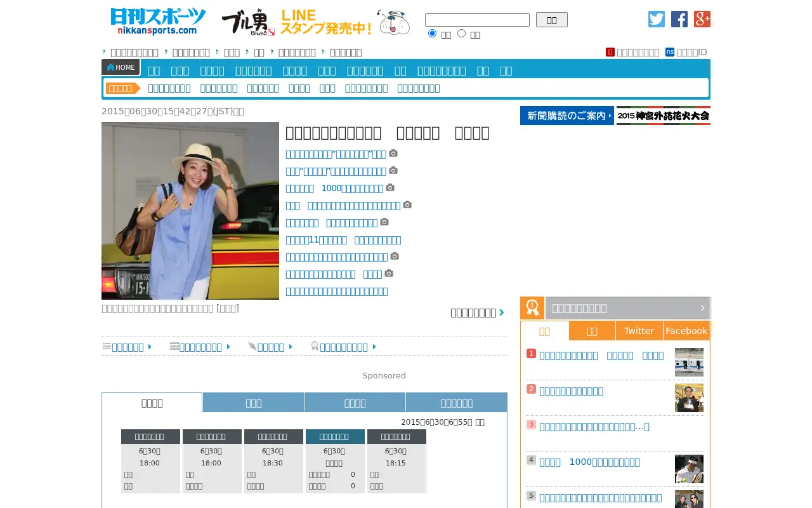Select the unchecked radio option under the search box

tap(461, 34)
